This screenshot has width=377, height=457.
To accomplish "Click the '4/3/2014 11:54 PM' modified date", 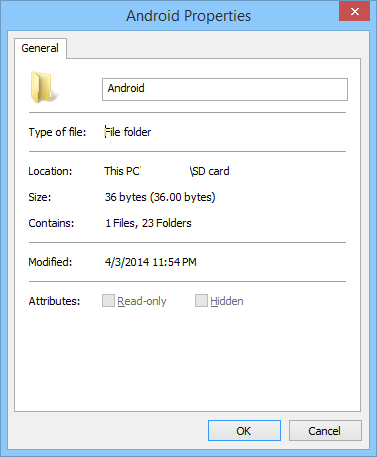I will click(151, 262).
